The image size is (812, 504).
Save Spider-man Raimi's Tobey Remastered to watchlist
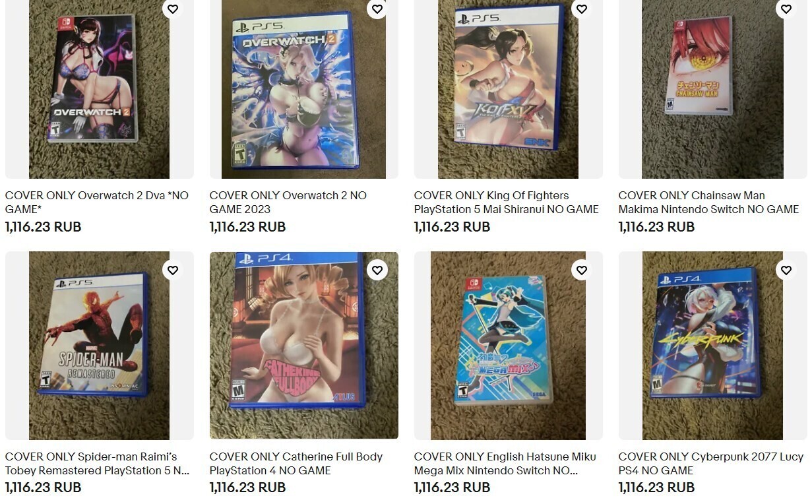coord(173,270)
